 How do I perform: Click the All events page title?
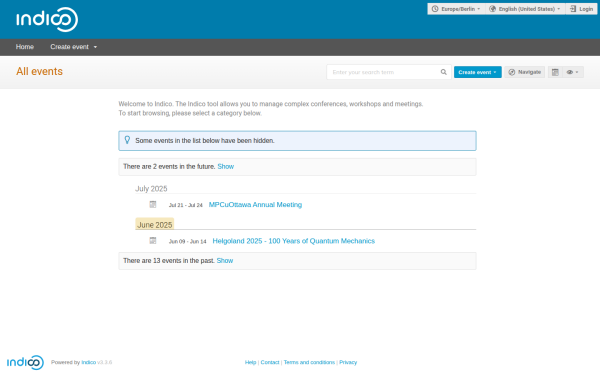tap(39, 72)
